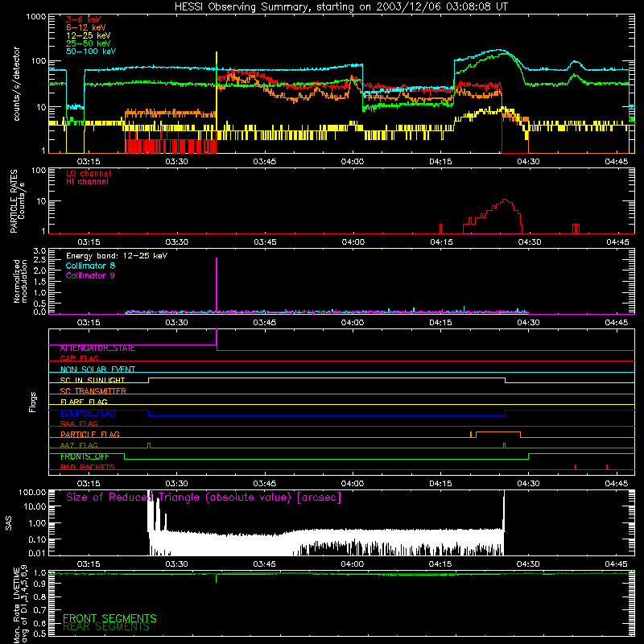
Task: Click the Flags axis label
Action: coord(33,402)
